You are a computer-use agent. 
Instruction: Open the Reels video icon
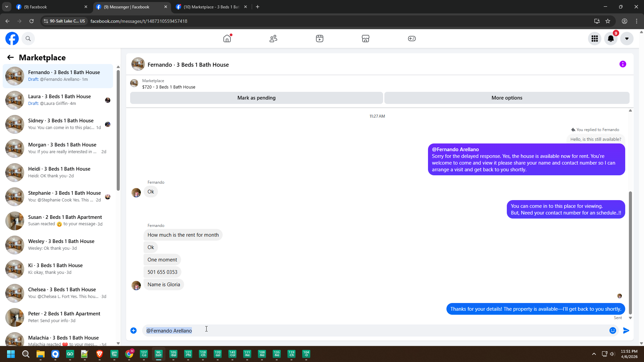coord(320,39)
